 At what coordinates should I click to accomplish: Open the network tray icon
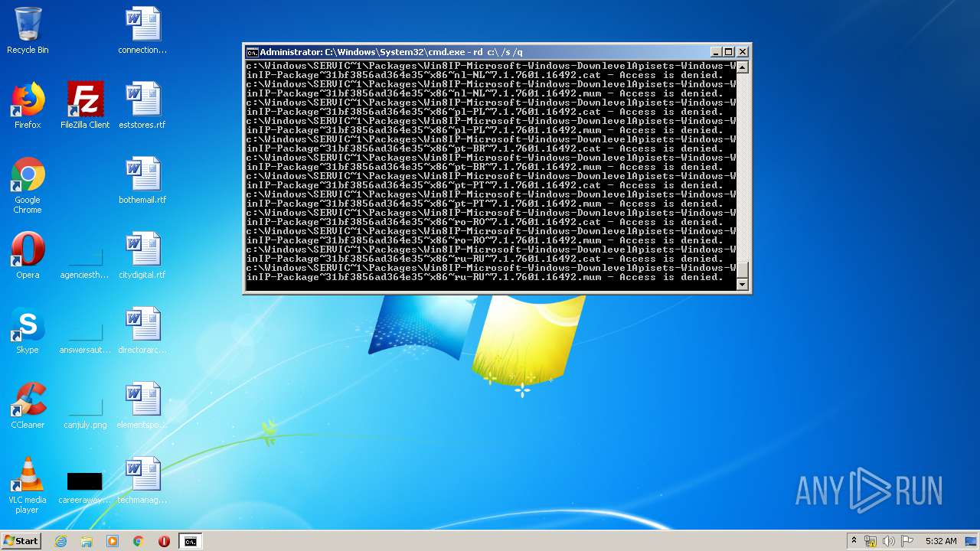(871, 541)
